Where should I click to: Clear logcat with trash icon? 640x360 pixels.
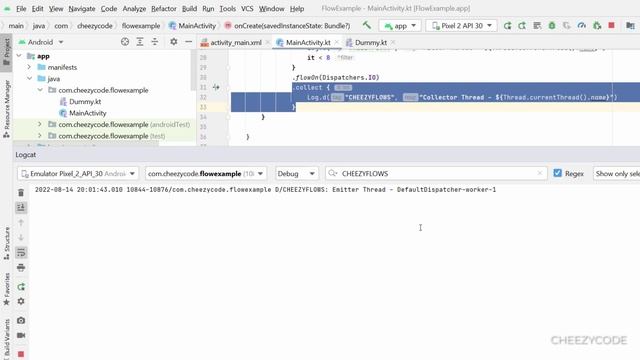21,192
